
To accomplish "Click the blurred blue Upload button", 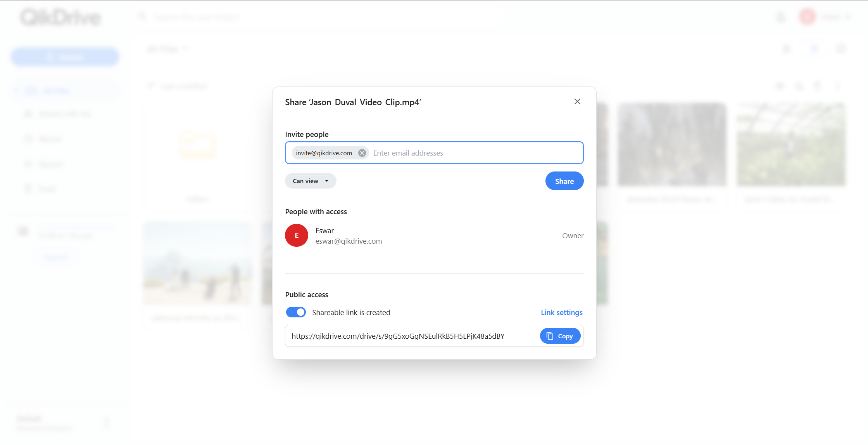I will pos(65,57).
